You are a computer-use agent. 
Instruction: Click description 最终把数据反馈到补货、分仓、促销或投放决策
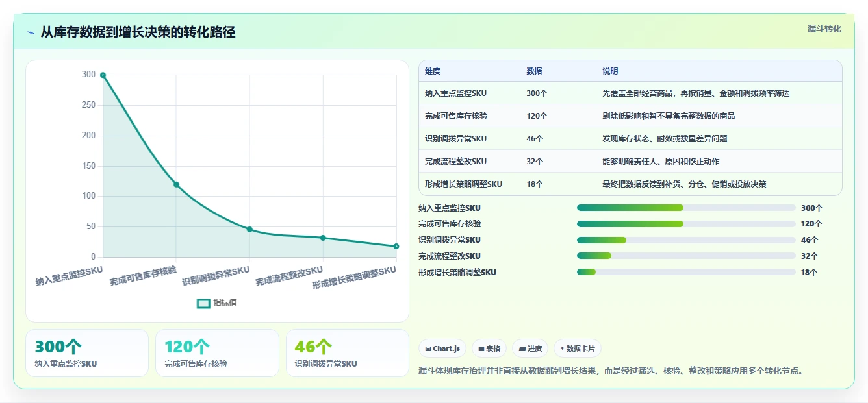(x=684, y=184)
